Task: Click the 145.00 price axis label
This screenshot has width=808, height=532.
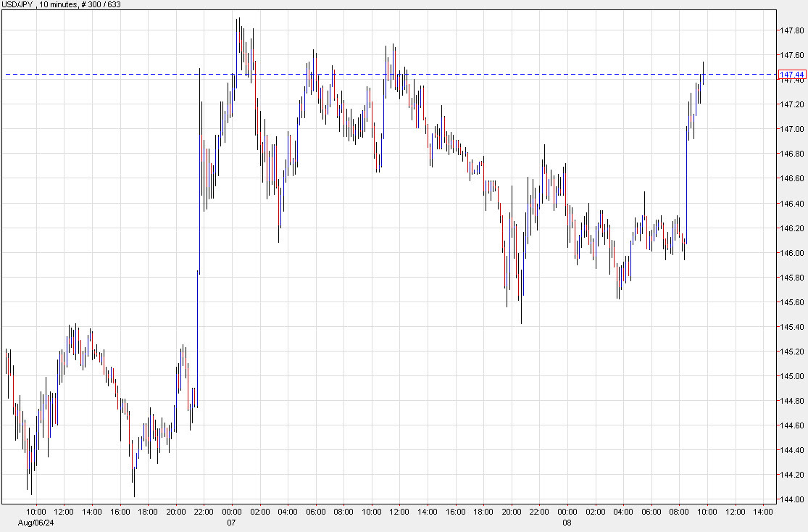Action: click(791, 376)
